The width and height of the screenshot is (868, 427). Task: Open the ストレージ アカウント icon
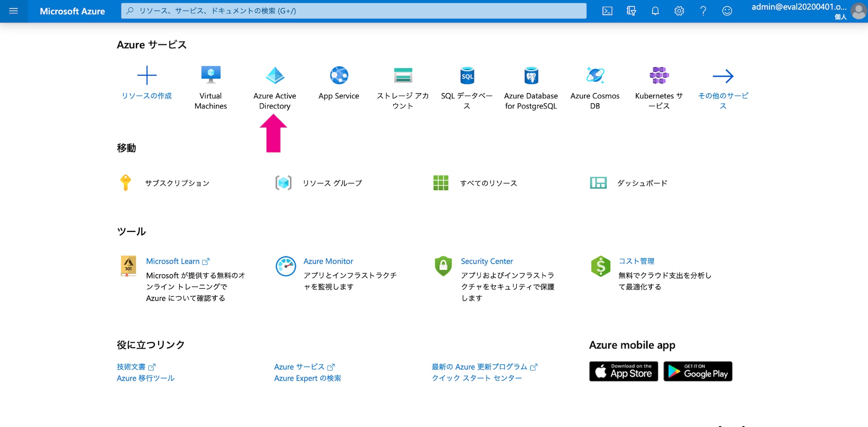pyautogui.click(x=403, y=75)
